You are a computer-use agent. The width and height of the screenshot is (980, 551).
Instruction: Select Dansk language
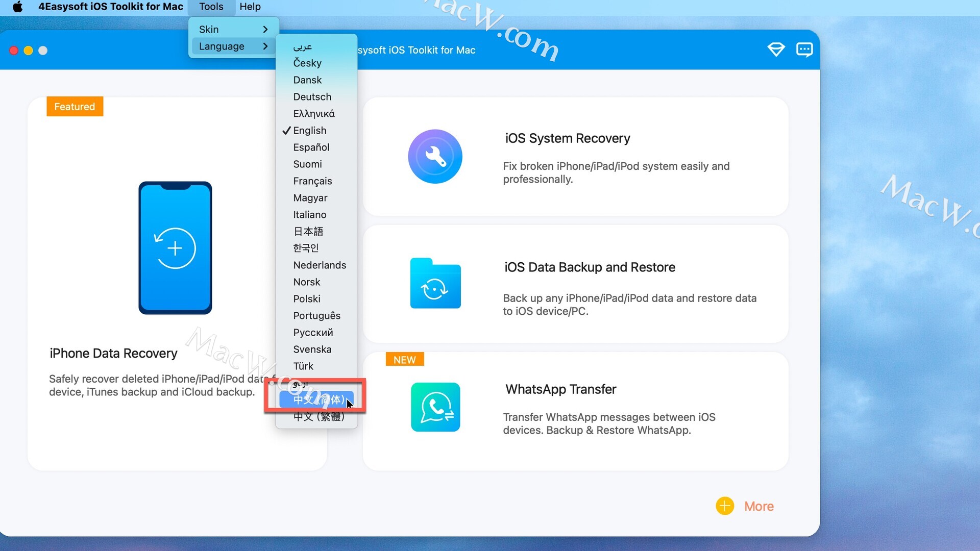pyautogui.click(x=316, y=80)
